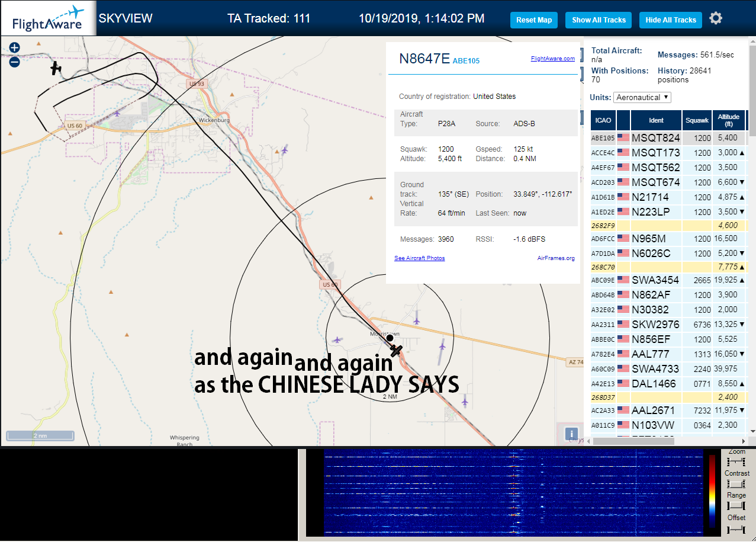
Task: Select the purple aircraft icon west of Morristown
Action: click(x=337, y=340)
